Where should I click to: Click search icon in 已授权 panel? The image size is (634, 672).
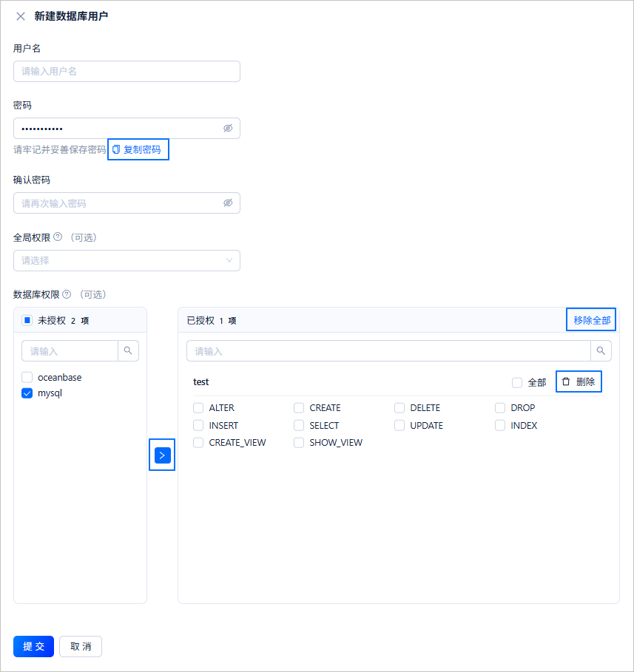[601, 350]
